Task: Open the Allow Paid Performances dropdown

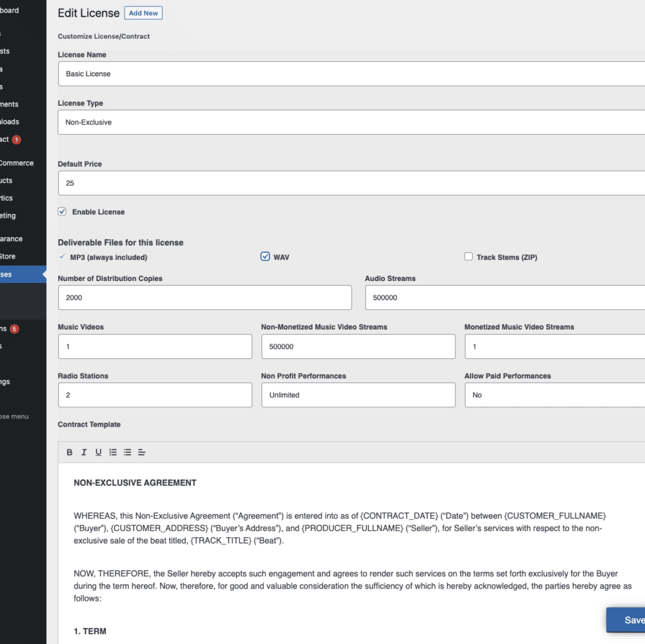Action: [x=555, y=395]
